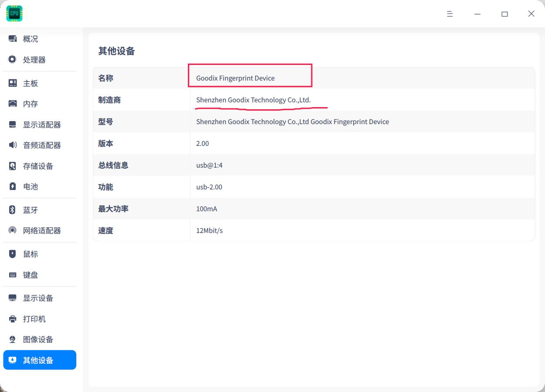Open the hamburger menu

(449, 14)
